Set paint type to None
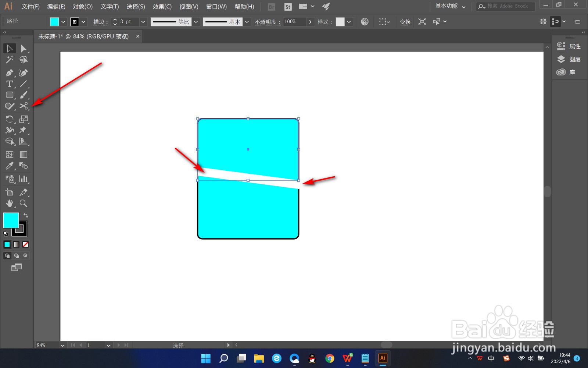 pyautogui.click(x=25, y=244)
